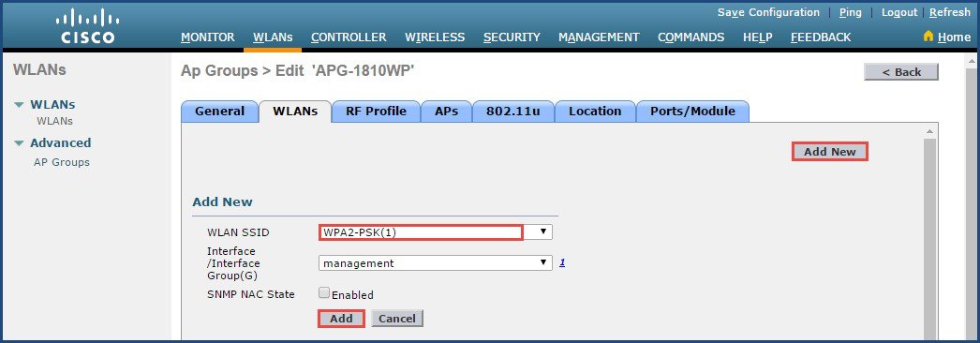The image size is (980, 343).
Task: Click the Logout link
Action: coord(899,12)
